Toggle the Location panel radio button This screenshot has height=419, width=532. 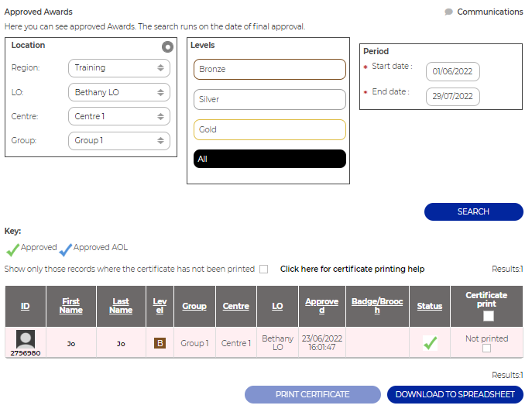(167, 47)
